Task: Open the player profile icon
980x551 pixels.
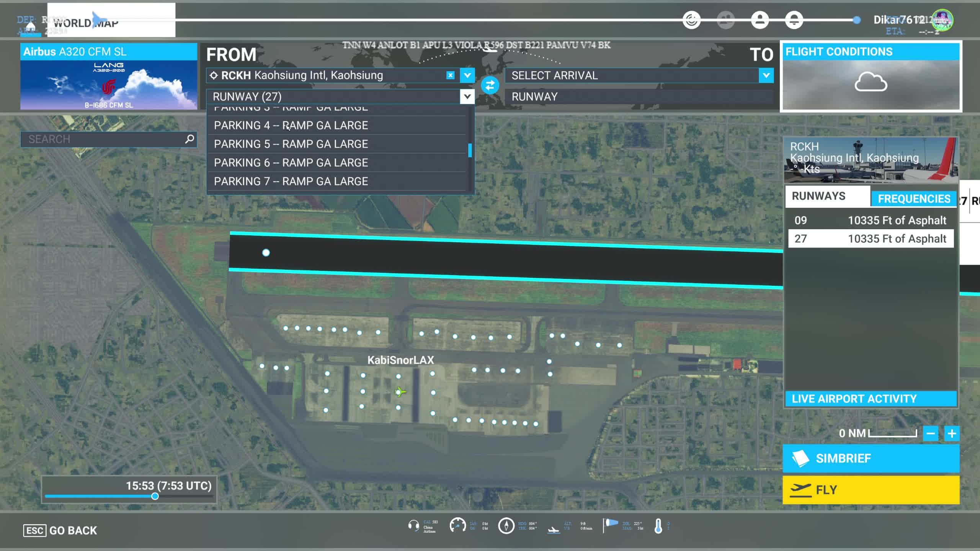Action: tap(759, 20)
